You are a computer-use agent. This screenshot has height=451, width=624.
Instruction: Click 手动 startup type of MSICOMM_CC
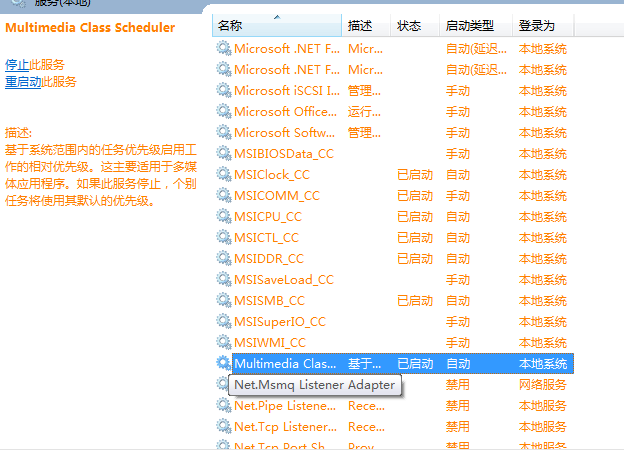pyautogui.click(x=458, y=196)
